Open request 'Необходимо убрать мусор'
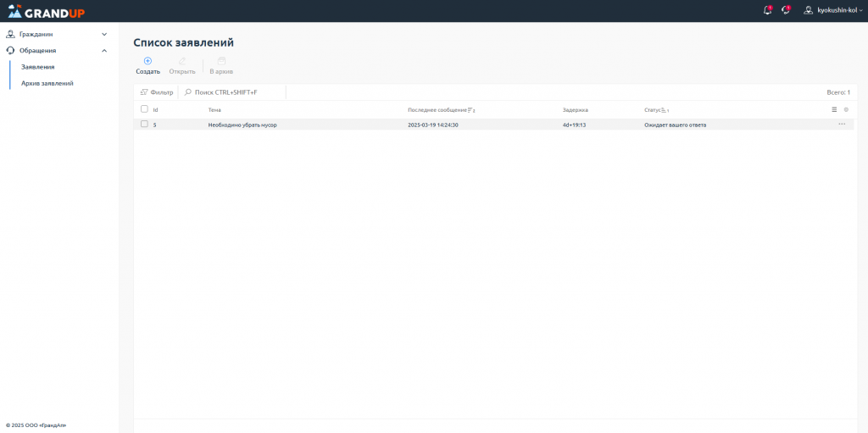This screenshot has width=868, height=433. point(242,125)
